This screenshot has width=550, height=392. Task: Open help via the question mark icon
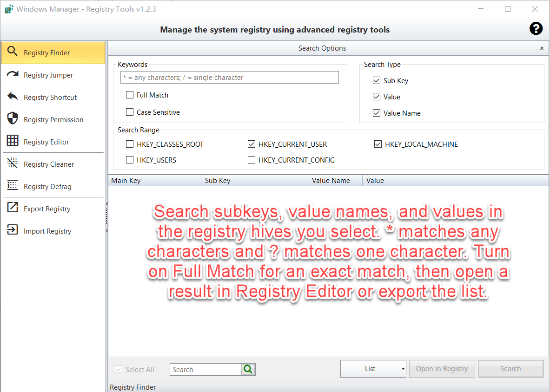(x=536, y=28)
